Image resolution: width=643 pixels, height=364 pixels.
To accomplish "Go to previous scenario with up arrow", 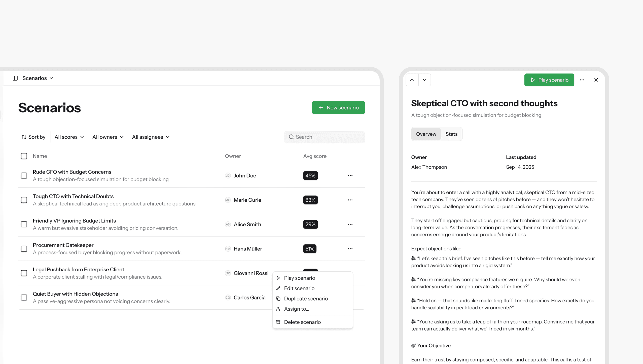I will (412, 80).
